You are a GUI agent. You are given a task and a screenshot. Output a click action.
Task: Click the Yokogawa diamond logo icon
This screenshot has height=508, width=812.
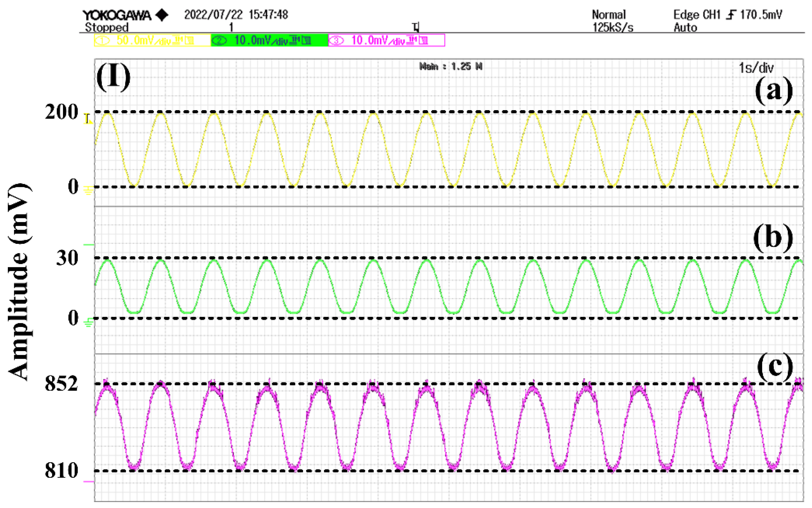[x=162, y=15]
